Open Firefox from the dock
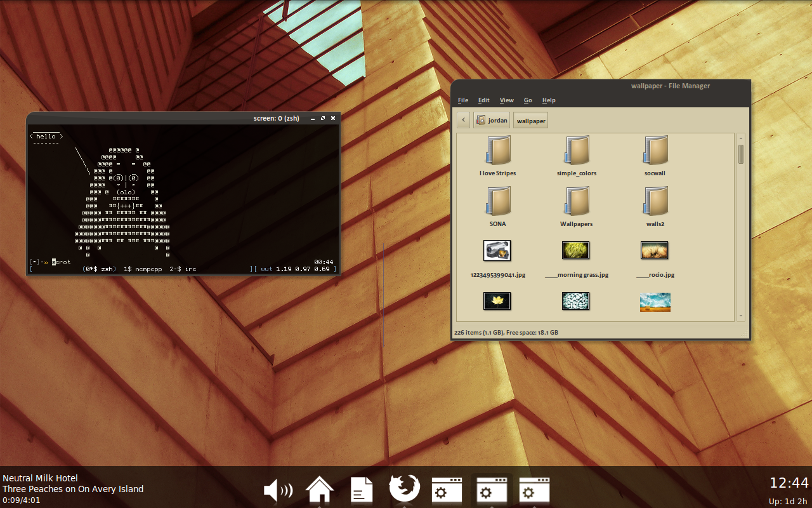Image resolution: width=812 pixels, height=508 pixels. coord(404,489)
